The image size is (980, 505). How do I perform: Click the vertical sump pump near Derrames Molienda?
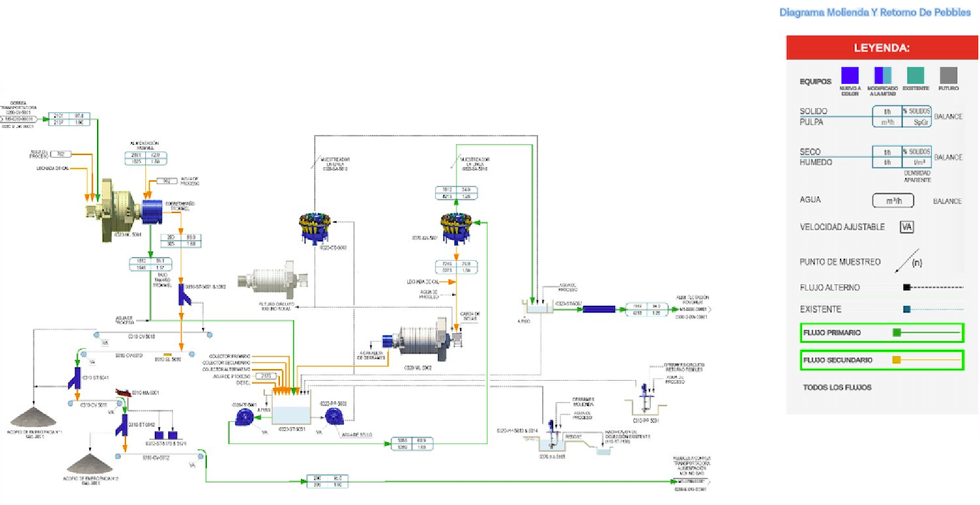551,434
